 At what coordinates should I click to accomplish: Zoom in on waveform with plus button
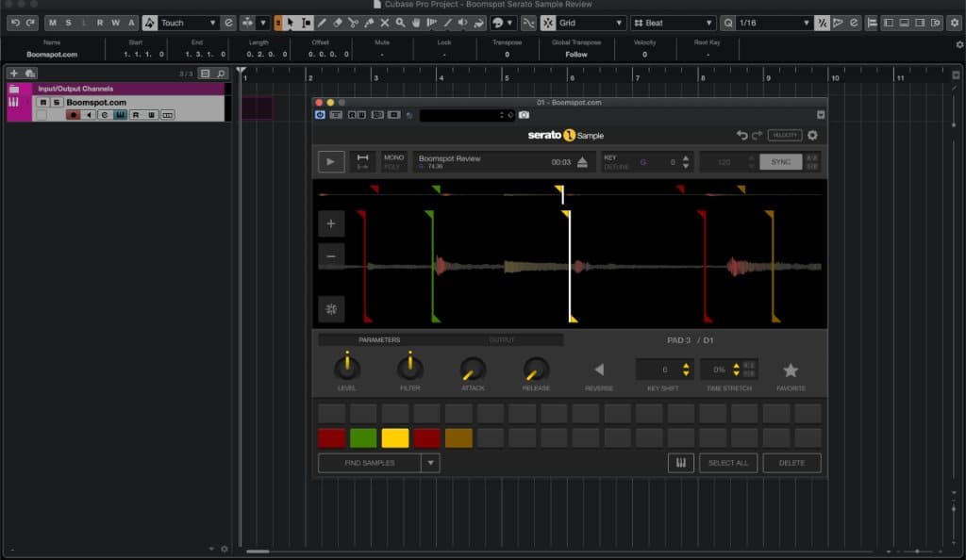pyautogui.click(x=331, y=224)
